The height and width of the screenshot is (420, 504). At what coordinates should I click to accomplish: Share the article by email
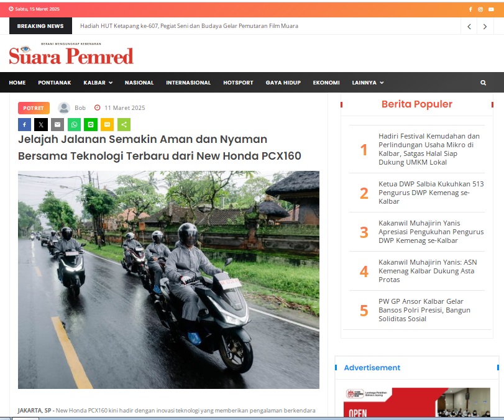coord(58,125)
